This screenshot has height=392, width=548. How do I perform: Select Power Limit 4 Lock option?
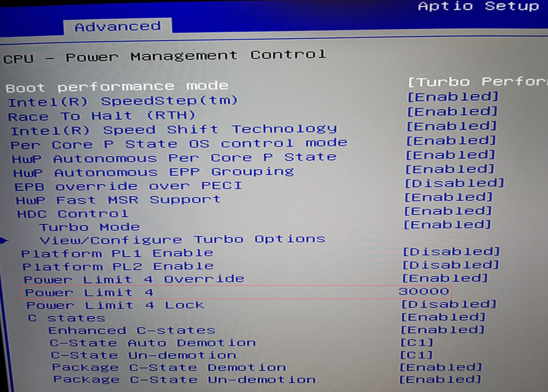(115, 305)
